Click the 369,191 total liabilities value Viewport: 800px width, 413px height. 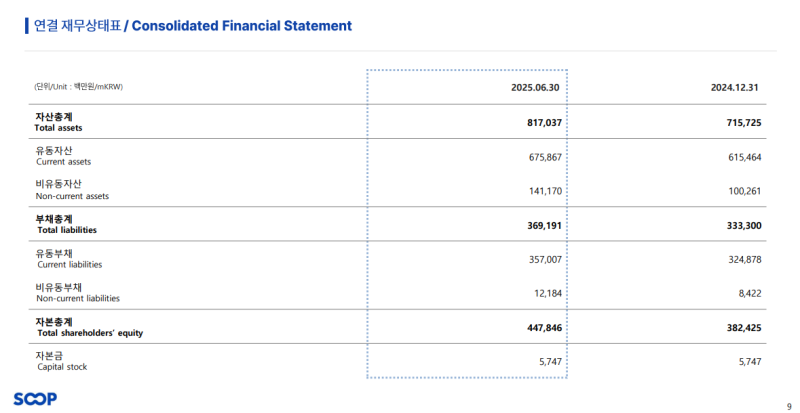pyautogui.click(x=545, y=225)
